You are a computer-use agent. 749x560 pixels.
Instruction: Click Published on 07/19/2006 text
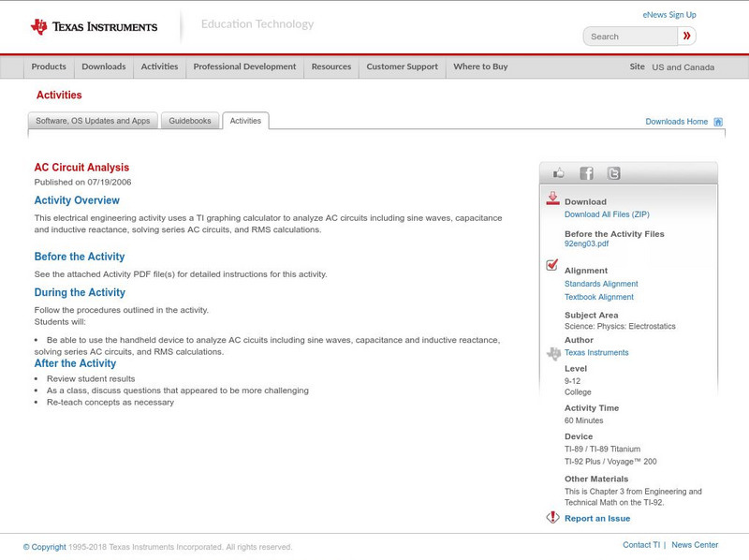82,182
